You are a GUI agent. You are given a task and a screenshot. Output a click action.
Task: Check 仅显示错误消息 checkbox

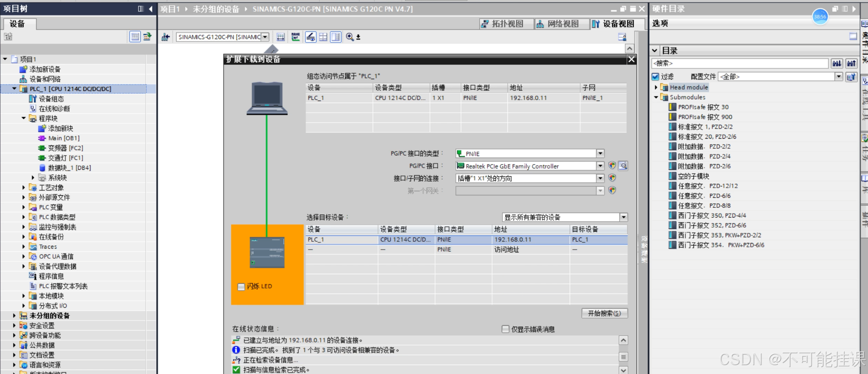pyautogui.click(x=506, y=329)
